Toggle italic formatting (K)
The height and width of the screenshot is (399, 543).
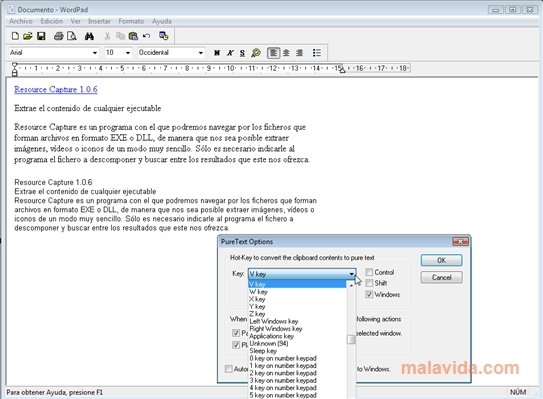(230, 53)
